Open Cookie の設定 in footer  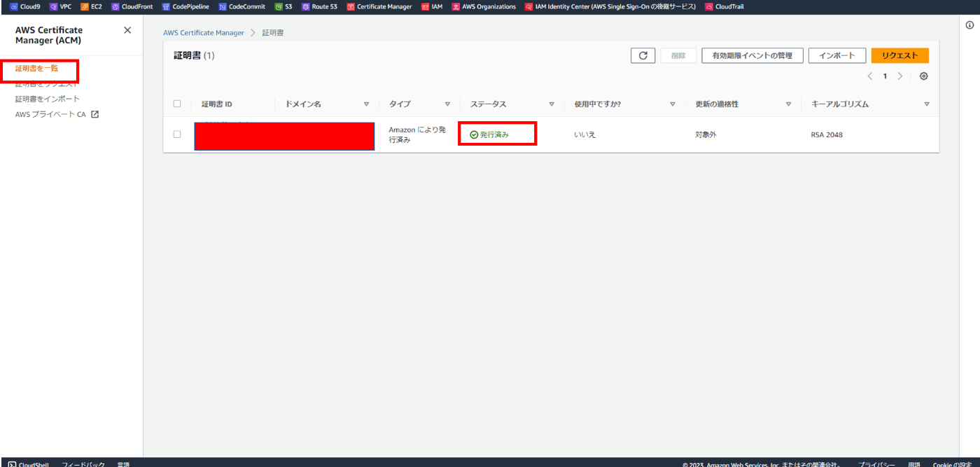coord(951,464)
